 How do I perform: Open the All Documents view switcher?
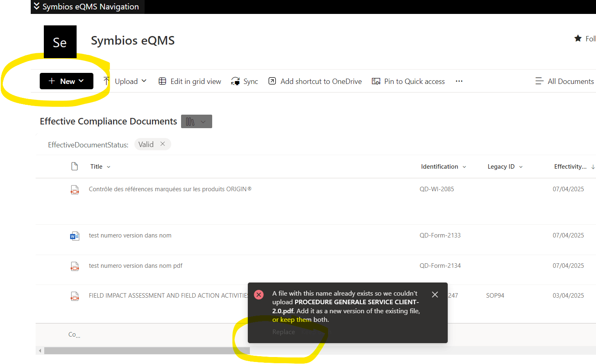(564, 81)
